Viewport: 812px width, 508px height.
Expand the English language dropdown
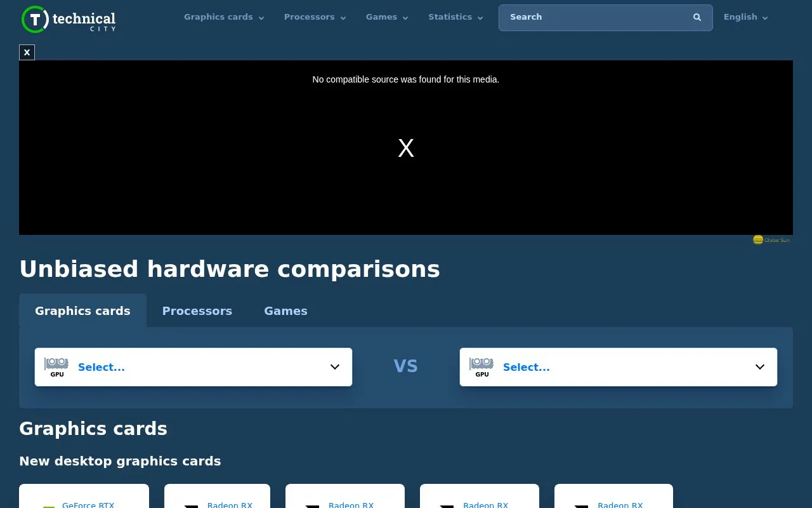(745, 17)
